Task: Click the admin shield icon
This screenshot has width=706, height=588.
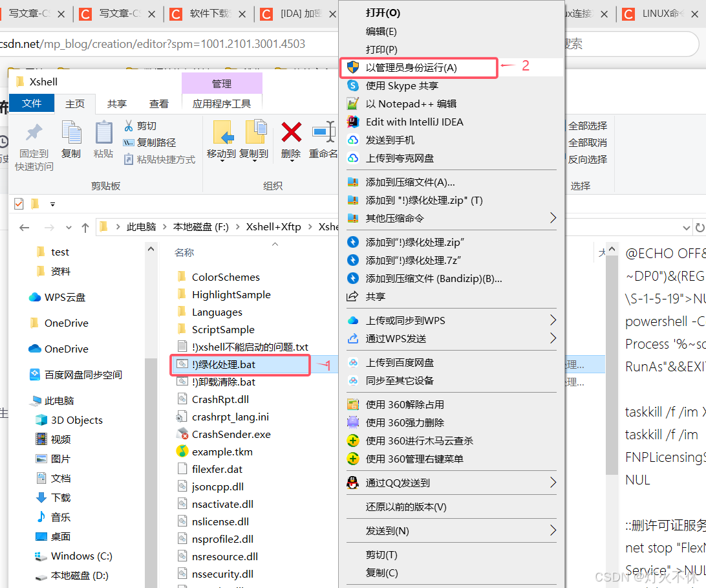Action: point(353,67)
